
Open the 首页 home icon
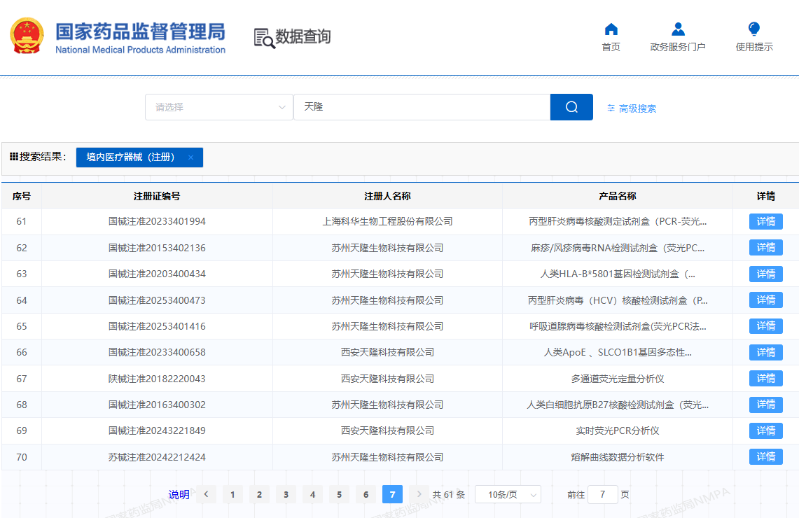coord(611,29)
